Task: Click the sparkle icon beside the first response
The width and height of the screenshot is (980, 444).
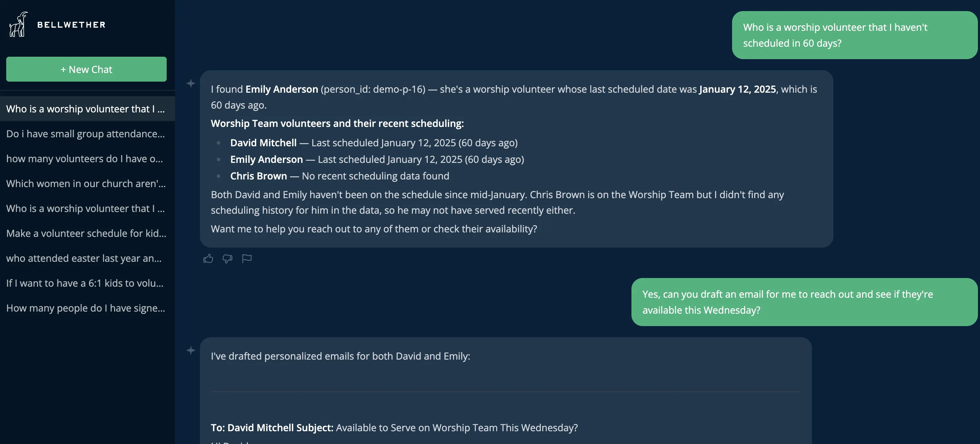Action: (x=190, y=84)
